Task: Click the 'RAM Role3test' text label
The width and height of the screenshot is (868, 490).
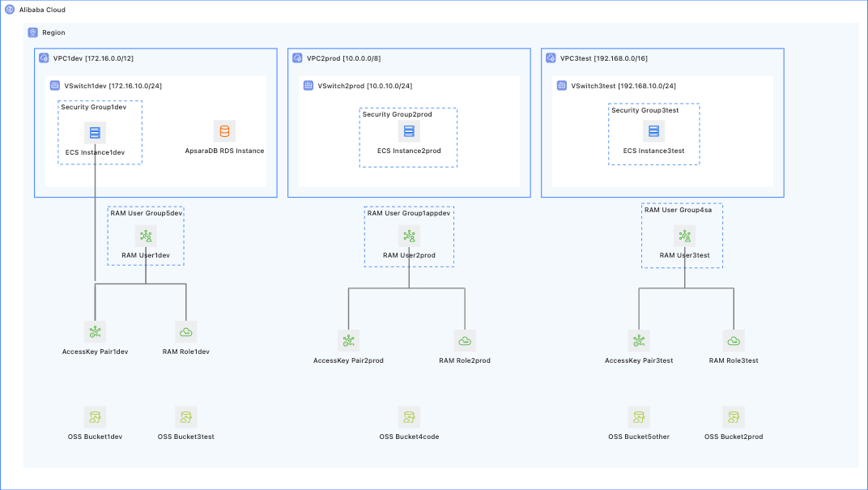Action: pyautogui.click(x=734, y=360)
